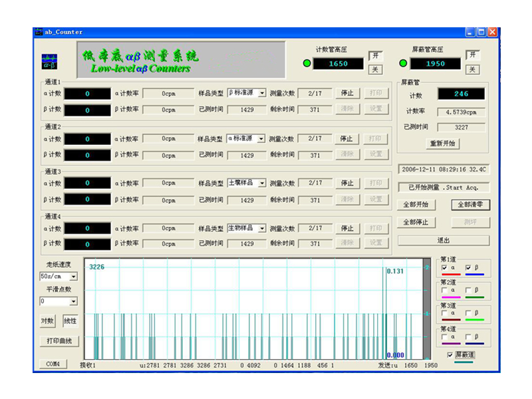Enable channel 4 β curve checkbox

point(468,337)
